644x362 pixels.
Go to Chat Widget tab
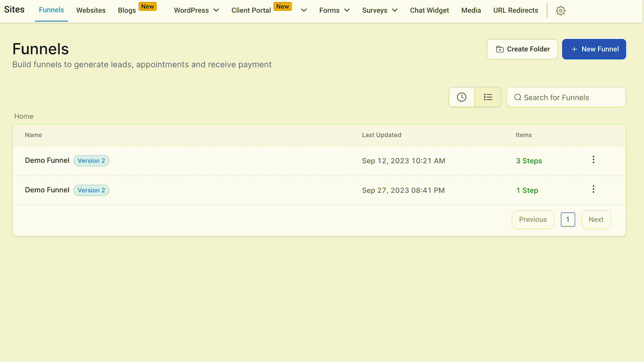click(429, 10)
